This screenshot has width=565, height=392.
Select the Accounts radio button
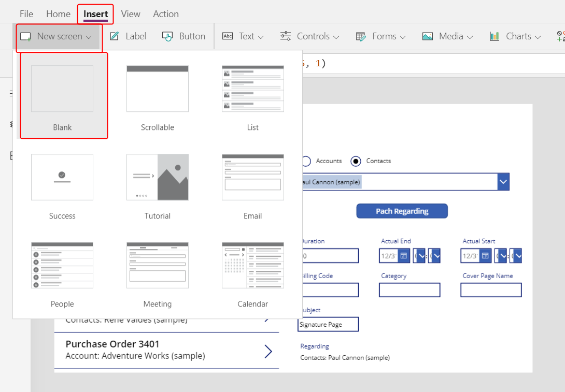[x=307, y=161]
